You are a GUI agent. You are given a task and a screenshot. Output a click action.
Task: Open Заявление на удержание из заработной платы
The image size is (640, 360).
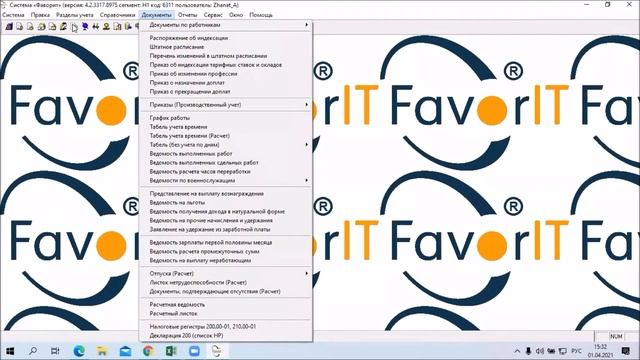click(226, 229)
